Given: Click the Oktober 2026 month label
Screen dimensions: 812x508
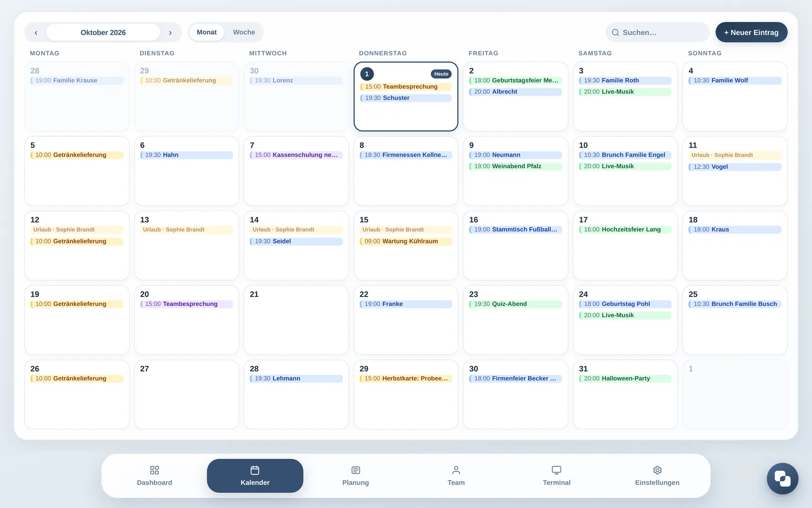Looking at the screenshot, I should click(x=103, y=33).
